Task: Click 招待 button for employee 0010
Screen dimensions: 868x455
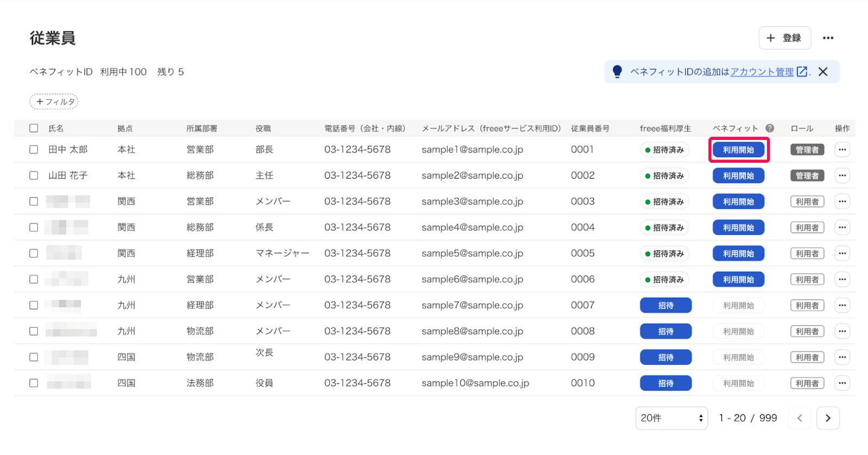Action: [666, 383]
